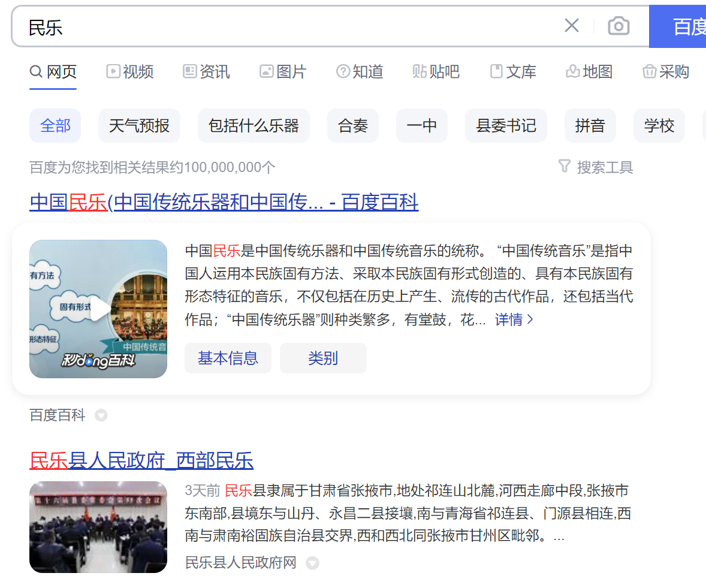706x588 pixels.
Task: Open the 详情 link in the encyclopedia snippet
Action: click(514, 319)
